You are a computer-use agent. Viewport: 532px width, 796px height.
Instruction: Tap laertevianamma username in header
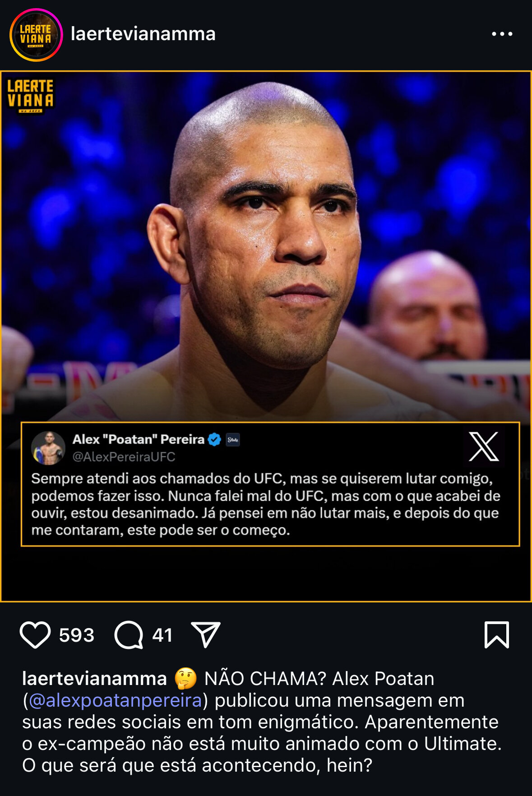coord(143,34)
